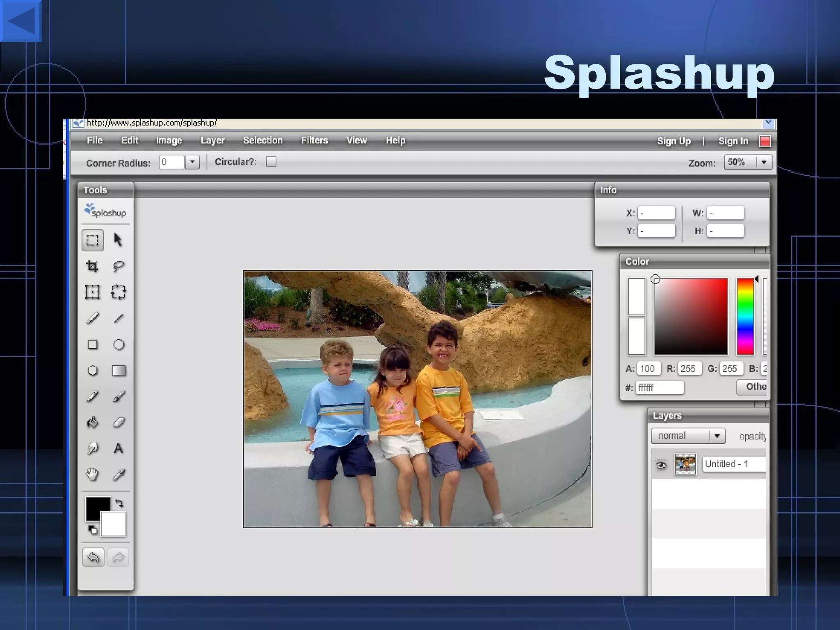
Task: Open the Layer menu
Action: [x=212, y=141]
